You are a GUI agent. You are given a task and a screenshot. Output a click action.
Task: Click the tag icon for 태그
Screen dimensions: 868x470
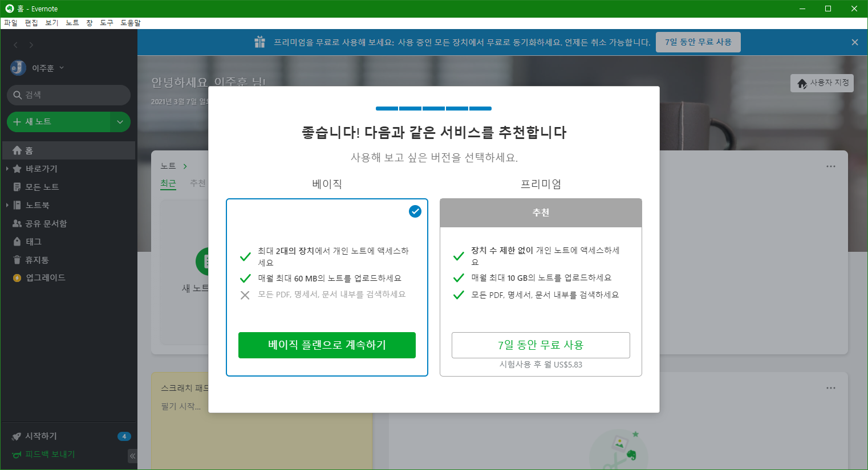click(17, 242)
